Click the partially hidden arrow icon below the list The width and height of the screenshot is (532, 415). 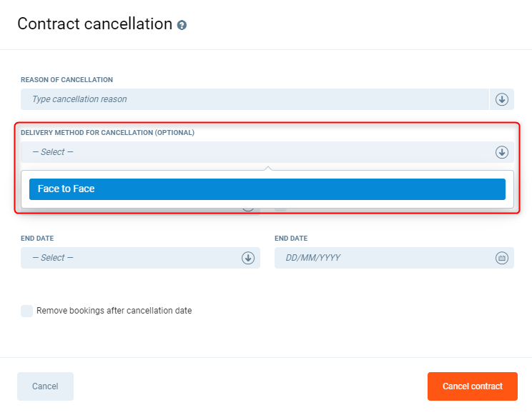click(x=248, y=209)
